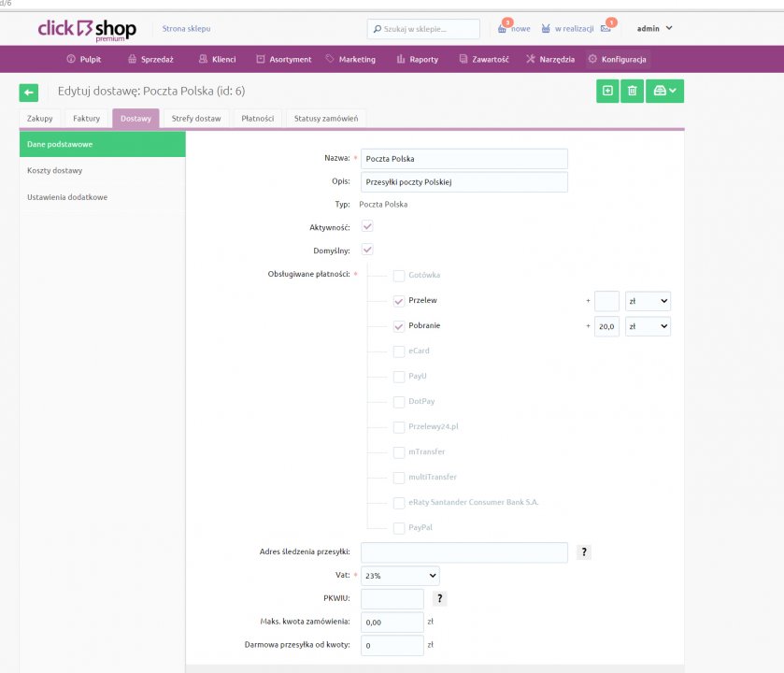Viewport: 784px width, 673px height.
Task: Click the Opis description field
Action: tap(464, 182)
